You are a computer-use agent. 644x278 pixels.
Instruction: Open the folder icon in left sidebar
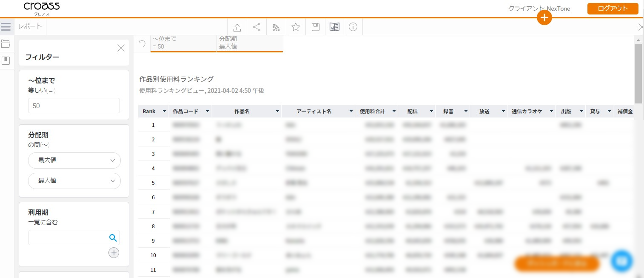pyautogui.click(x=6, y=44)
